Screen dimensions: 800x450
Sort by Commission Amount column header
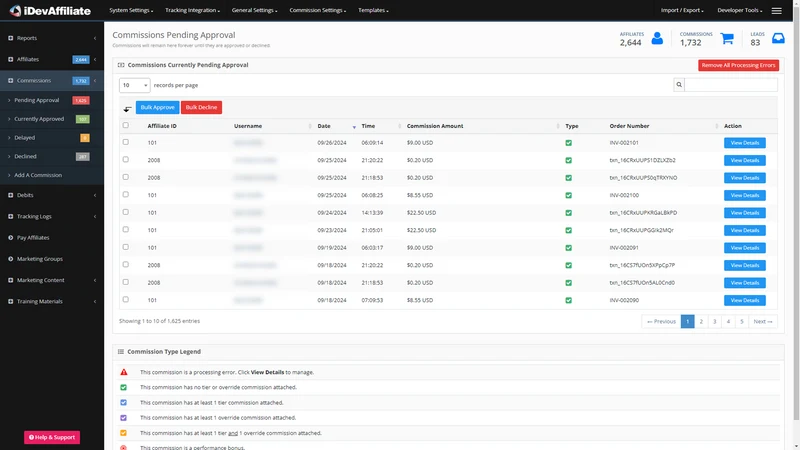435,126
